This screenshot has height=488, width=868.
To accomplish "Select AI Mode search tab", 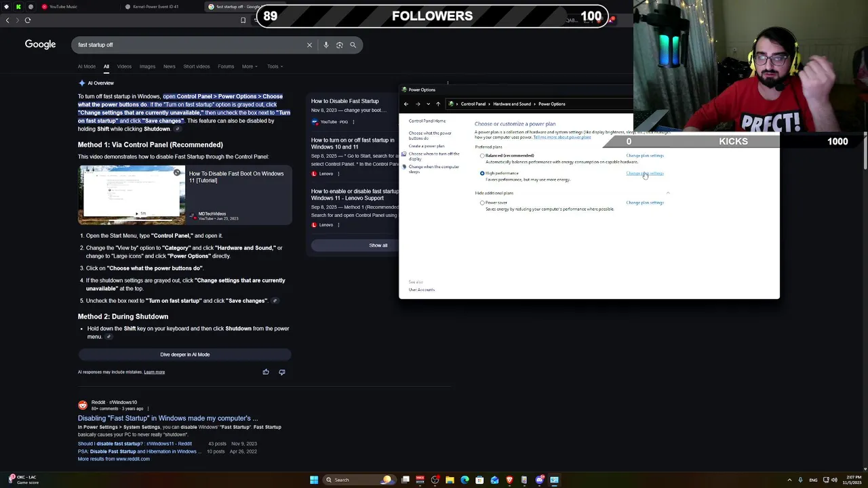I will tap(87, 66).
